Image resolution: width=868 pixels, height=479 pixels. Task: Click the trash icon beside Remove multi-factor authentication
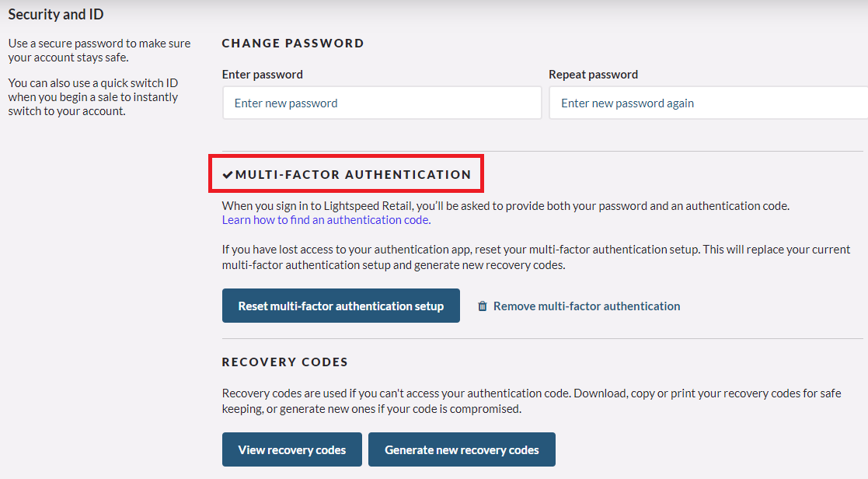point(483,306)
